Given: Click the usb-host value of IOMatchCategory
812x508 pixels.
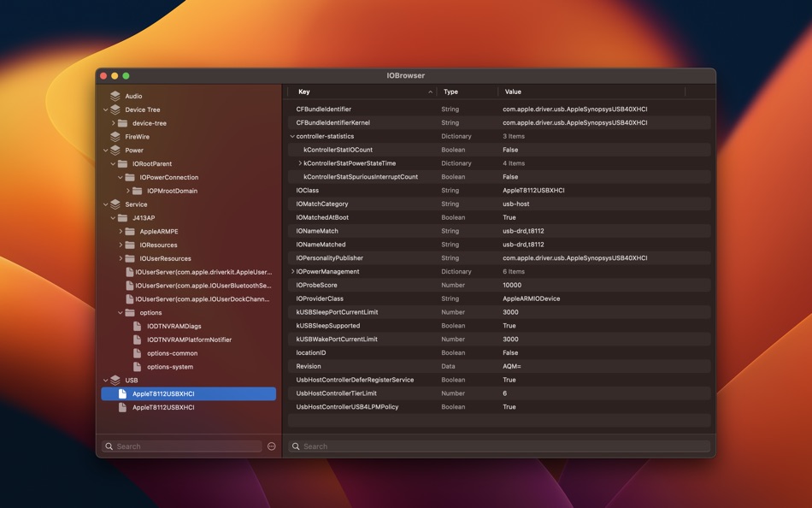Looking at the screenshot, I should tap(515, 204).
